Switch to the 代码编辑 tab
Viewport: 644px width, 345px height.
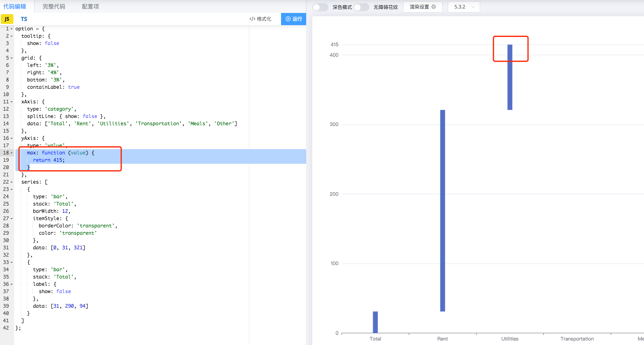[15, 6]
